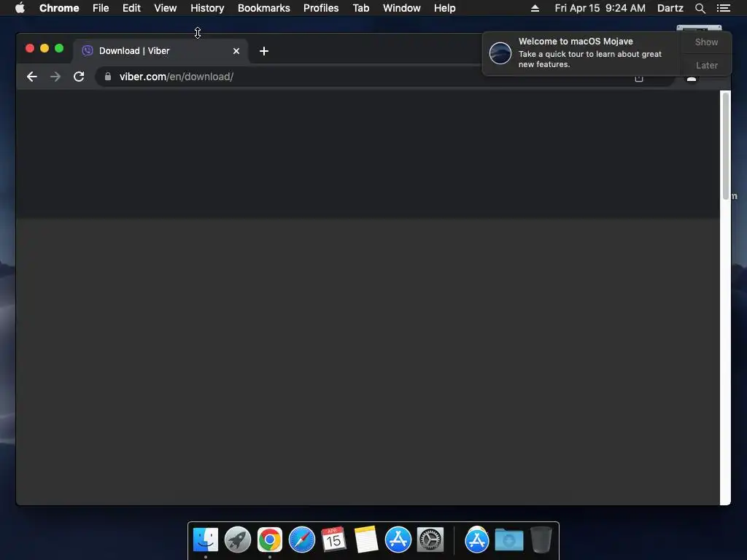Open the Profiles menu

point(321,8)
